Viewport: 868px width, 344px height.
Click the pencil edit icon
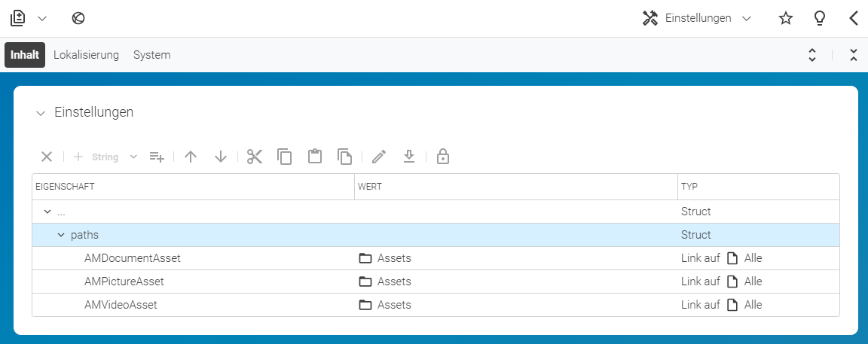(x=379, y=157)
